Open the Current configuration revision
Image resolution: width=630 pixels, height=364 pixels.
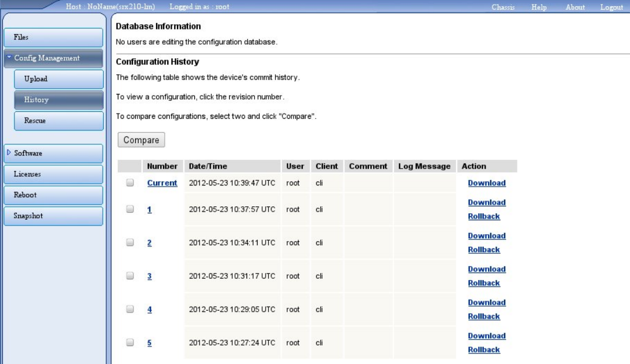click(161, 182)
